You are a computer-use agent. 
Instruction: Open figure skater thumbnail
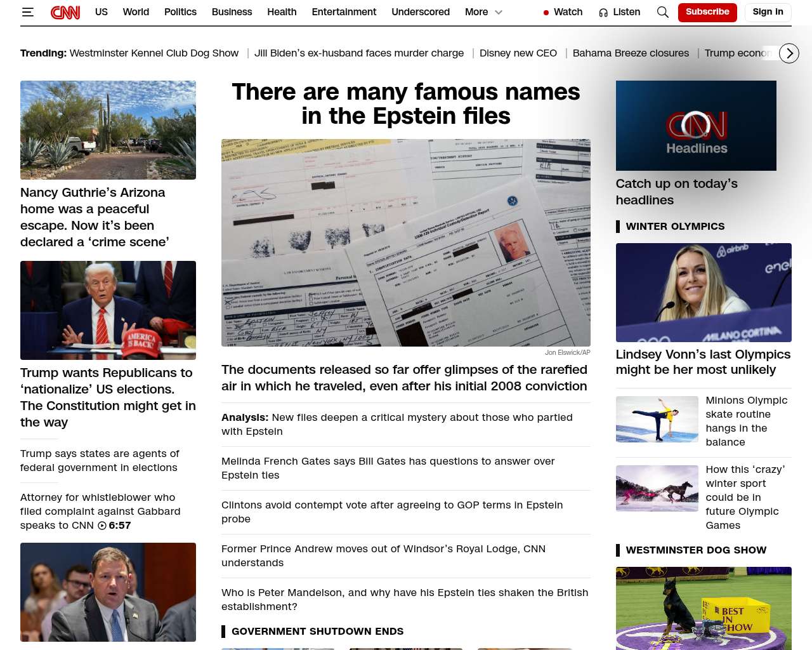point(657,419)
